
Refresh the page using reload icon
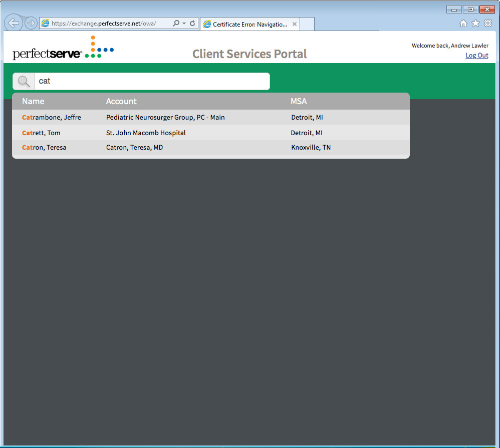pos(192,23)
